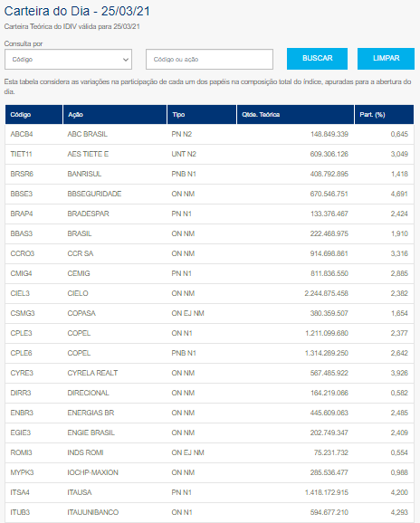Click the IOCHP-MAXION stock name

point(92,472)
